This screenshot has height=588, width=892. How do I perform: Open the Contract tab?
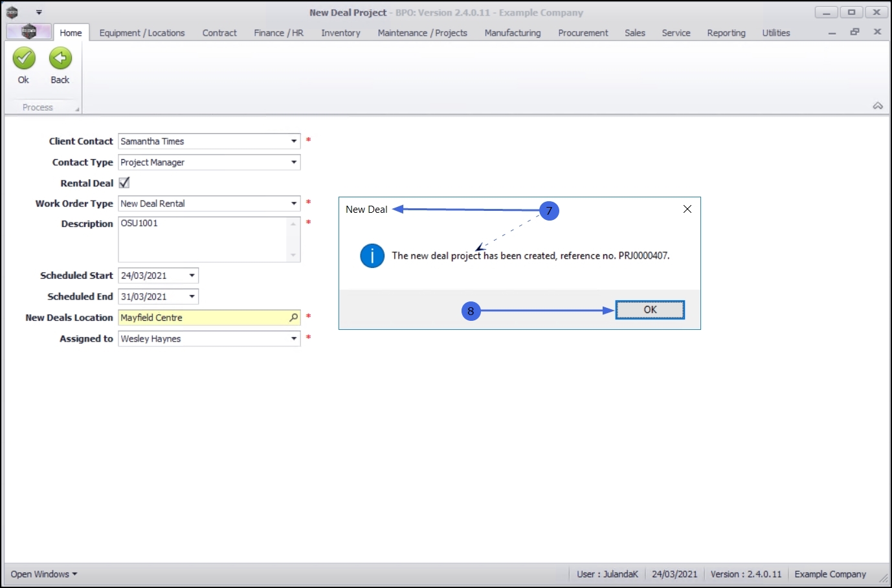pos(219,33)
